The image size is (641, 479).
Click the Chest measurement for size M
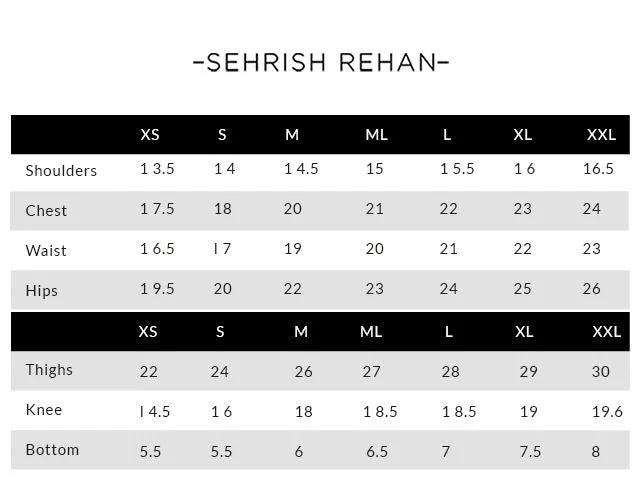(293, 209)
